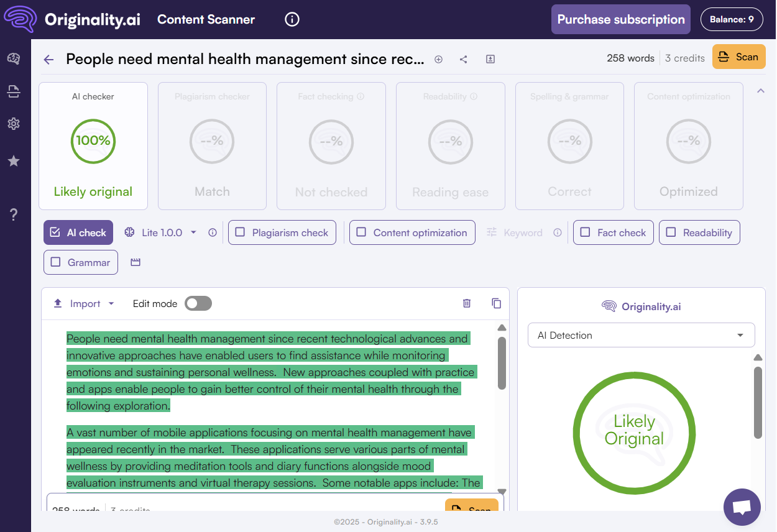
Task: Click info icon next to Keyword
Action: [x=558, y=232]
